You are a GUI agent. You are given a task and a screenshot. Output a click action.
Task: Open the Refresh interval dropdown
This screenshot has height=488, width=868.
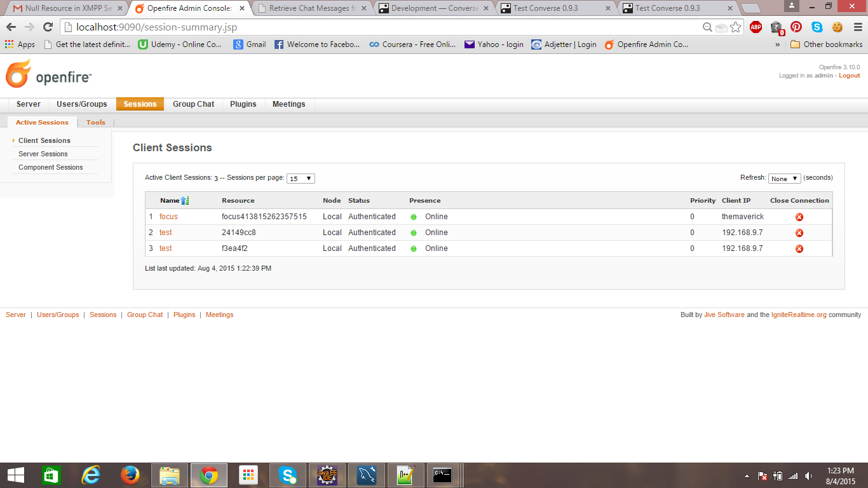click(784, 179)
